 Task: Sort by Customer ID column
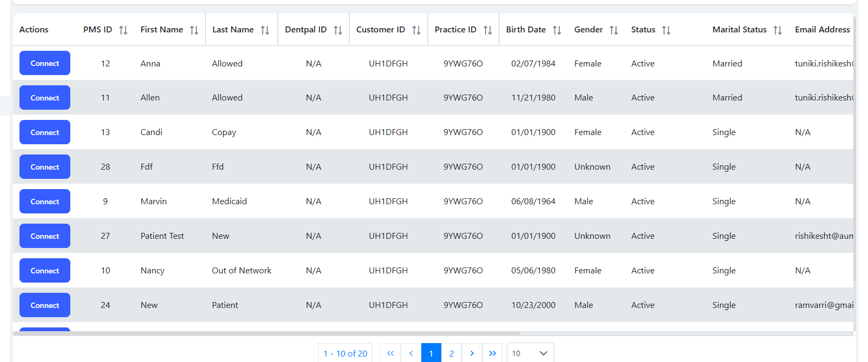click(416, 30)
